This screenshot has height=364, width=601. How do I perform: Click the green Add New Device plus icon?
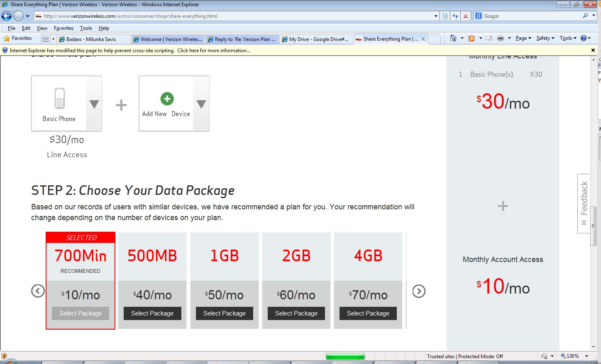(x=167, y=99)
